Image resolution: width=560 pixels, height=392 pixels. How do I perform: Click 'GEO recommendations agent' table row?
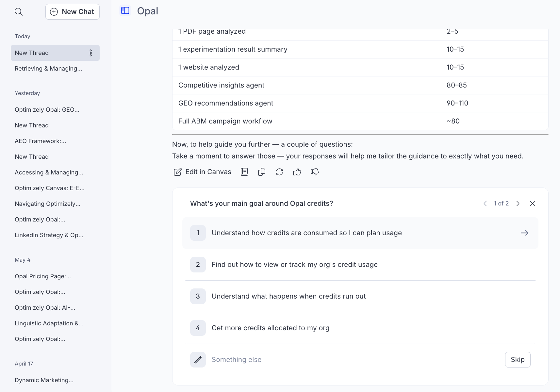[x=360, y=103]
